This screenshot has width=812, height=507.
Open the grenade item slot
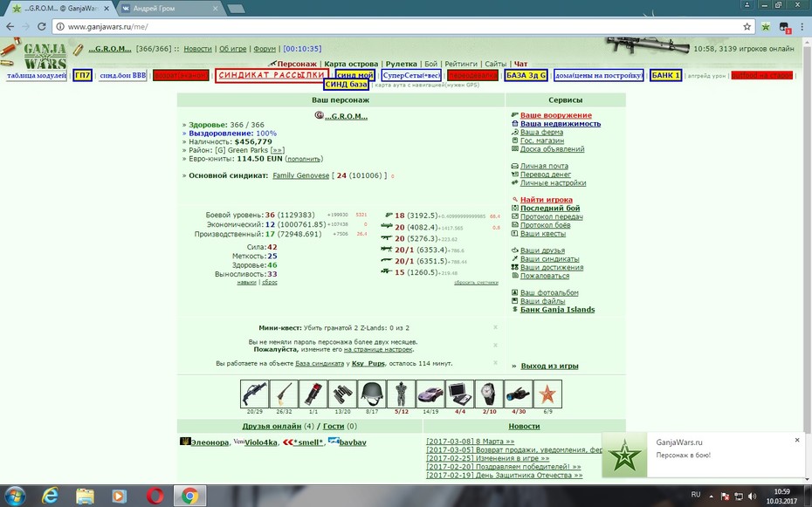(313, 394)
